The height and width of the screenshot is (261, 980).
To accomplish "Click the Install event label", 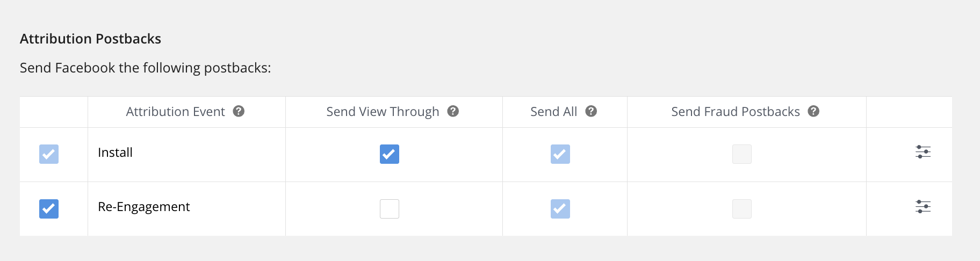I will (115, 153).
